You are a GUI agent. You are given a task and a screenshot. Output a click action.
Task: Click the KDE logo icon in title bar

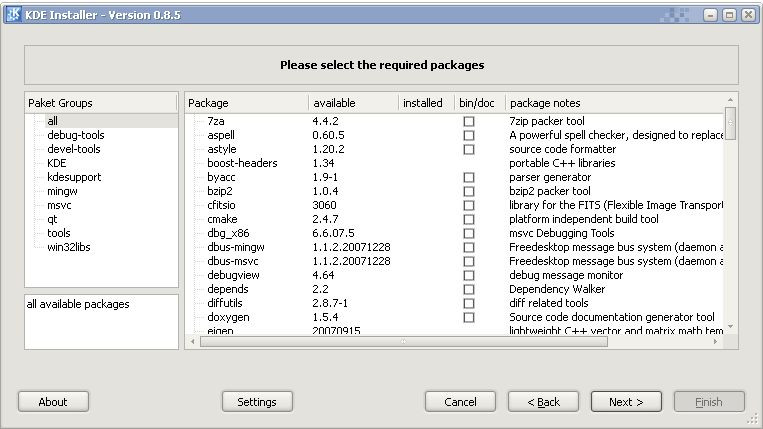(14, 15)
